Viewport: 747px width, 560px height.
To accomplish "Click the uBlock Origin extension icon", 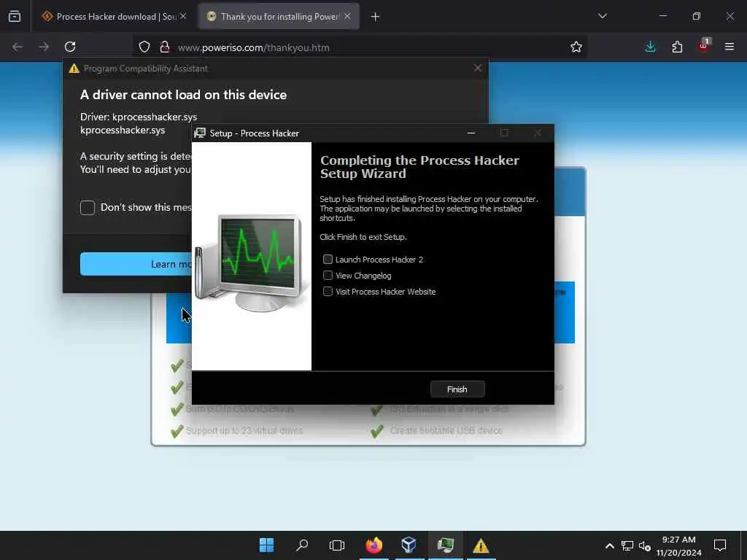I will (x=704, y=47).
